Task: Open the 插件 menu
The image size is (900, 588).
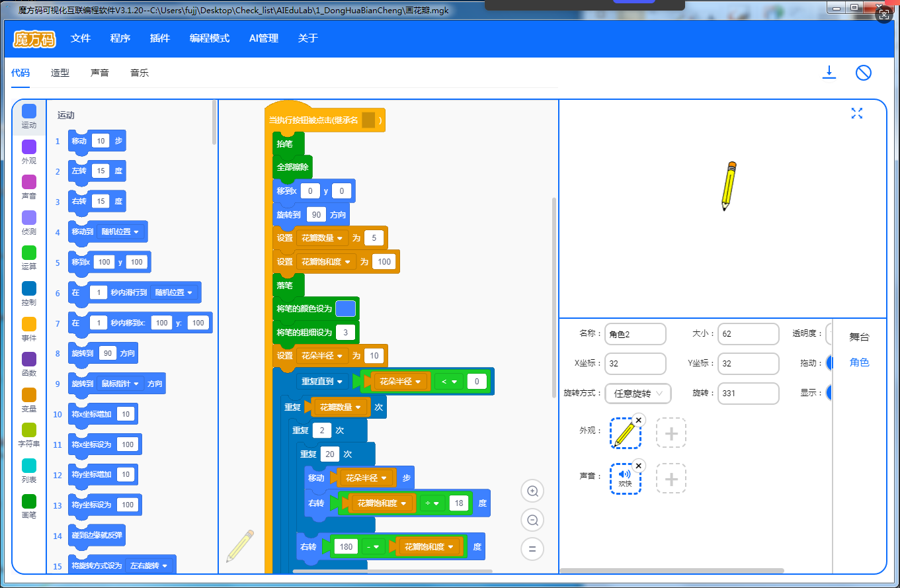Action: pos(160,38)
